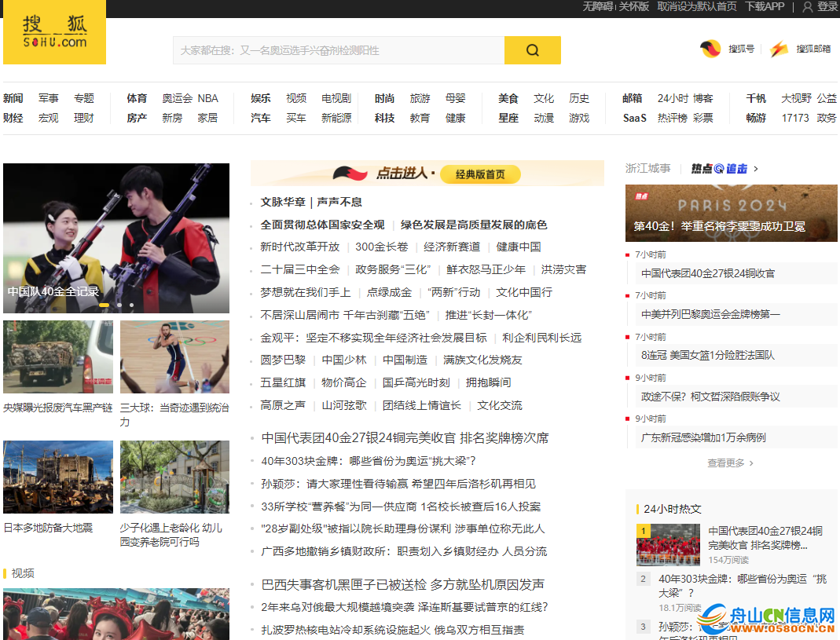Screen dimensions: 840x640
Task: Open the 搜狐邮箱 lightning icon
Action: (779, 49)
